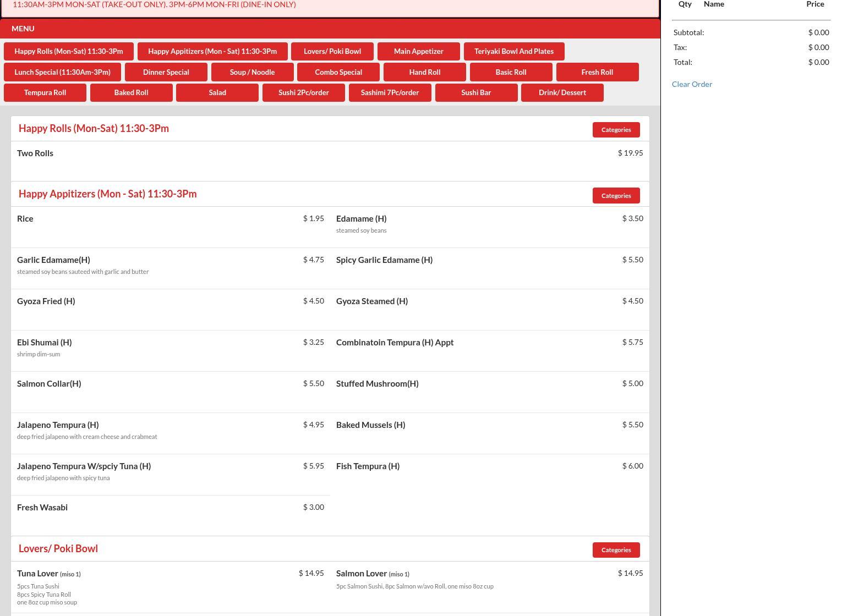Click the $ 19.95 price for Two Rolls
Screen dimensions: 842x616
(x=630, y=153)
